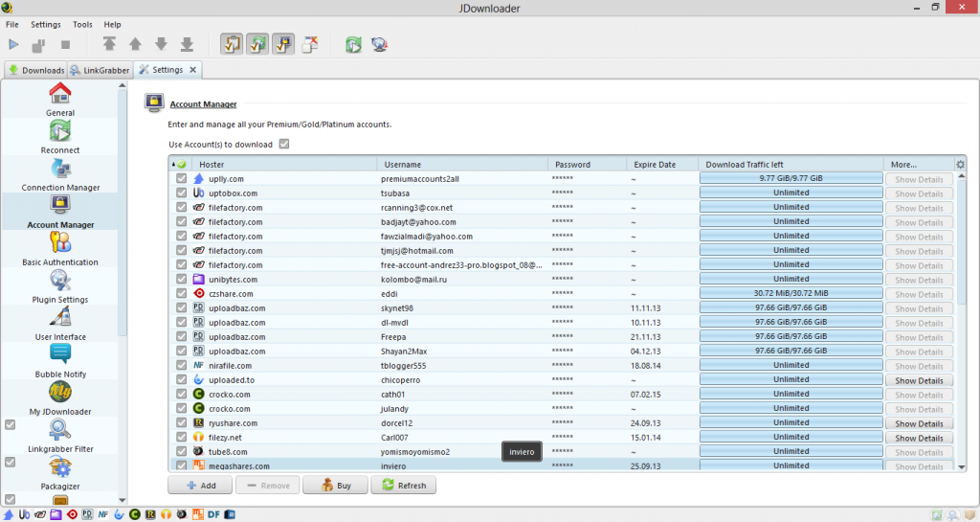
Task: Click the Reconnect toolbar icon
Action: (x=353, y=44)
